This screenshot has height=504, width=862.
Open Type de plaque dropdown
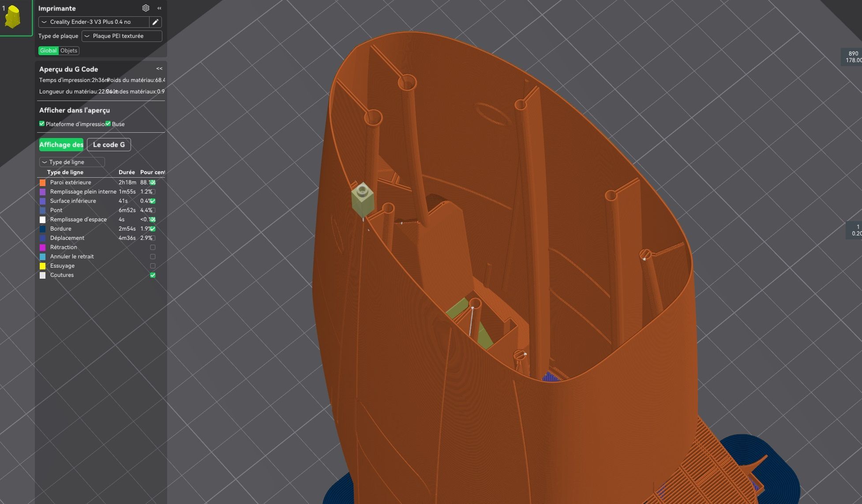(122, 36)
